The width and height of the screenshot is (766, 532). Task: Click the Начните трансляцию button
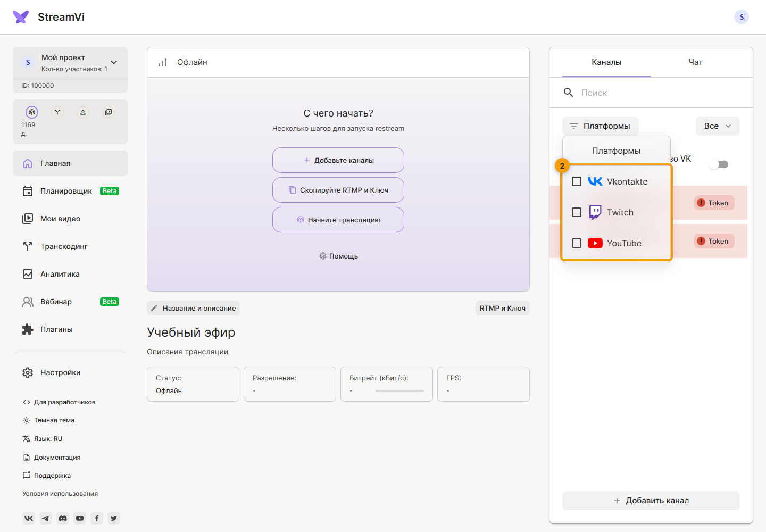(x=338, y=220)
